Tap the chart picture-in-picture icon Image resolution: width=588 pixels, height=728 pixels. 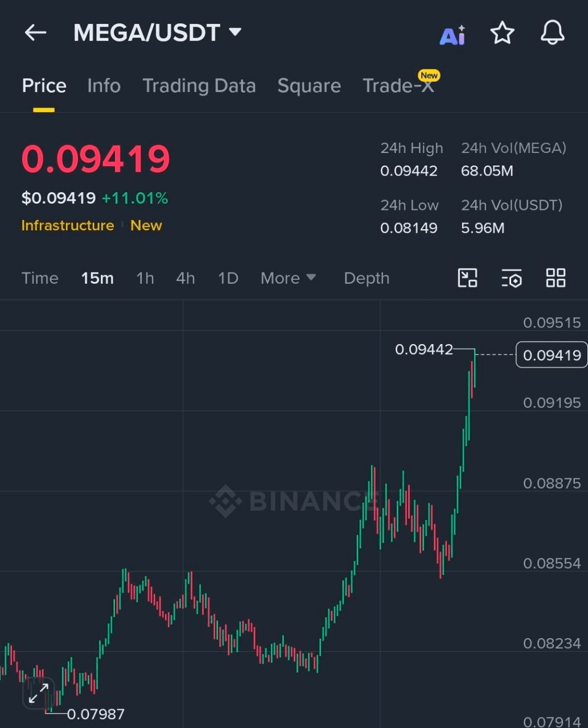[467, 278]
